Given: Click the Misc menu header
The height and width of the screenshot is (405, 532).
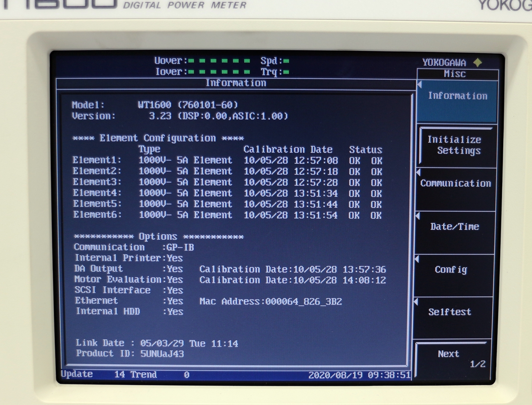Looking at the screenshot, I should pyautogui.click(x=455, y=74).
